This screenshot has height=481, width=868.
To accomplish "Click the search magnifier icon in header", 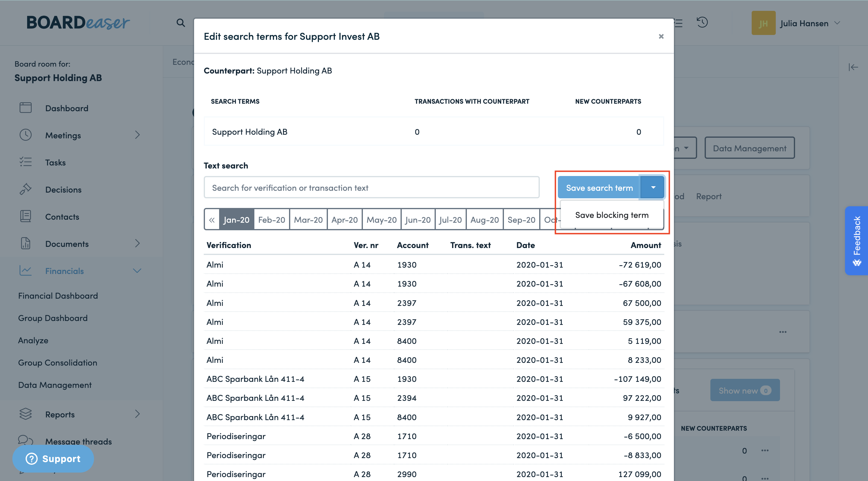I will coord(181,23).
